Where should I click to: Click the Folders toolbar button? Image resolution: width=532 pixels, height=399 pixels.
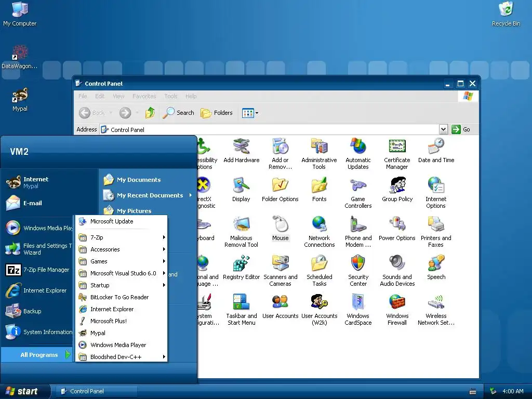(217, 113)
